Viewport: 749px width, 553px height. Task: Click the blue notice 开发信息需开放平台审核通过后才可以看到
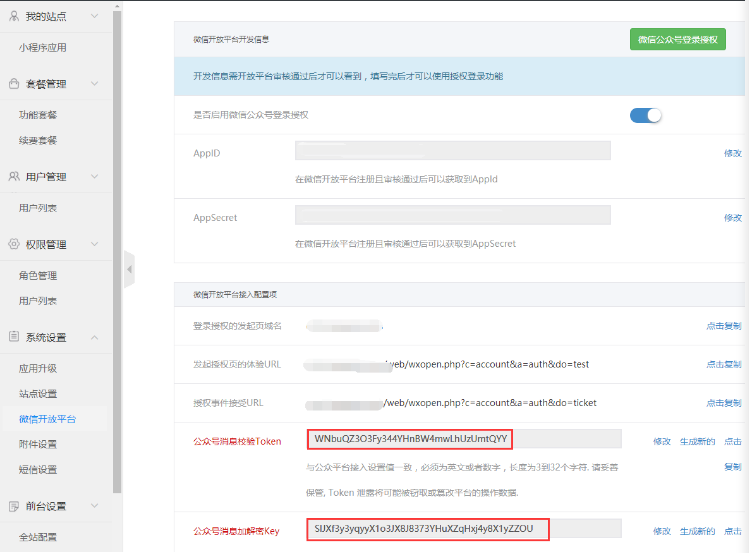click(x=348, y=76)
